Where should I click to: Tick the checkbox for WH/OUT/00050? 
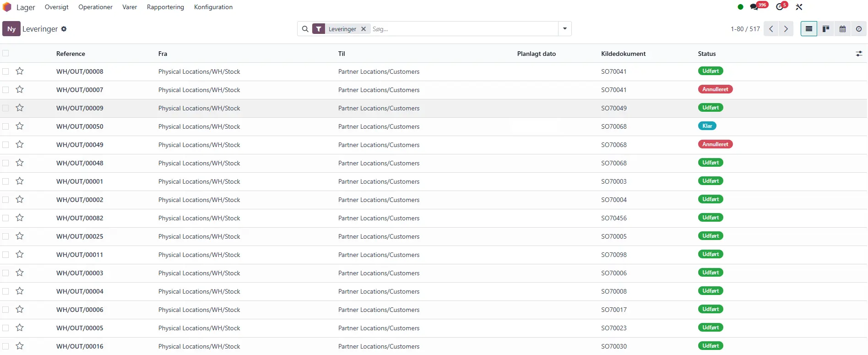pos(5,126)
